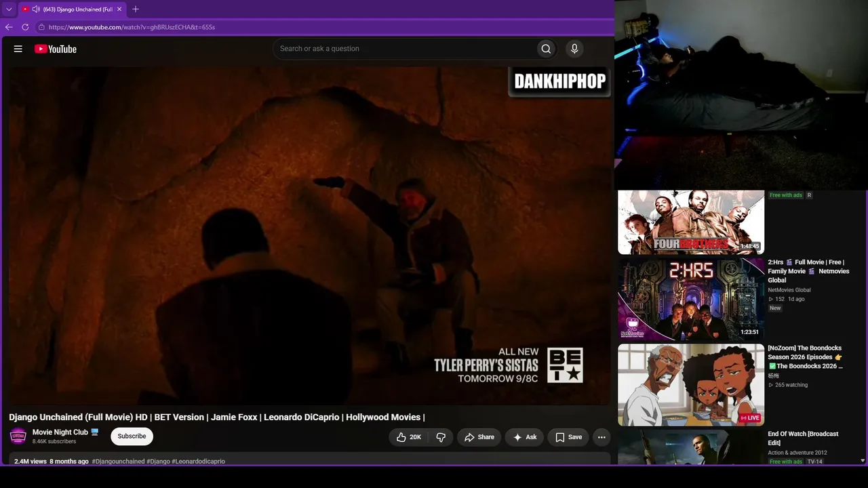Screen dimensions: 868x488
Task: Click the #Django hashtag
Action: (x=159, y=462)
